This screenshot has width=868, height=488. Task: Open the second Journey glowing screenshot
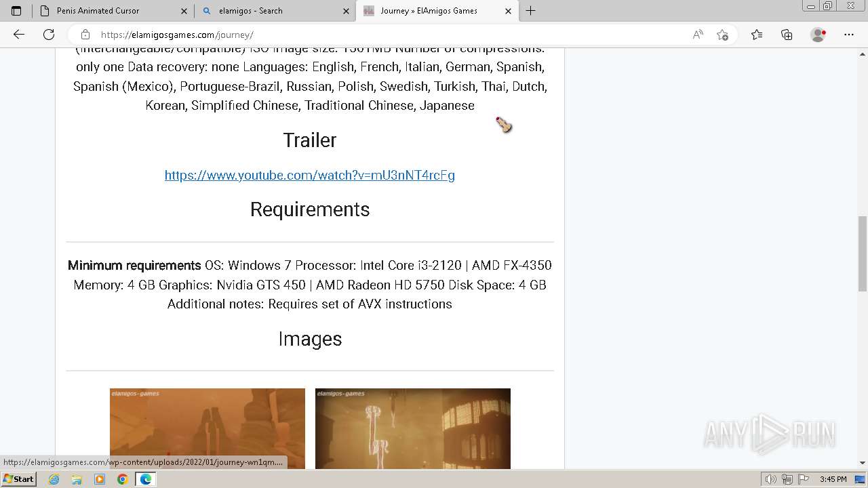[413, 428]
